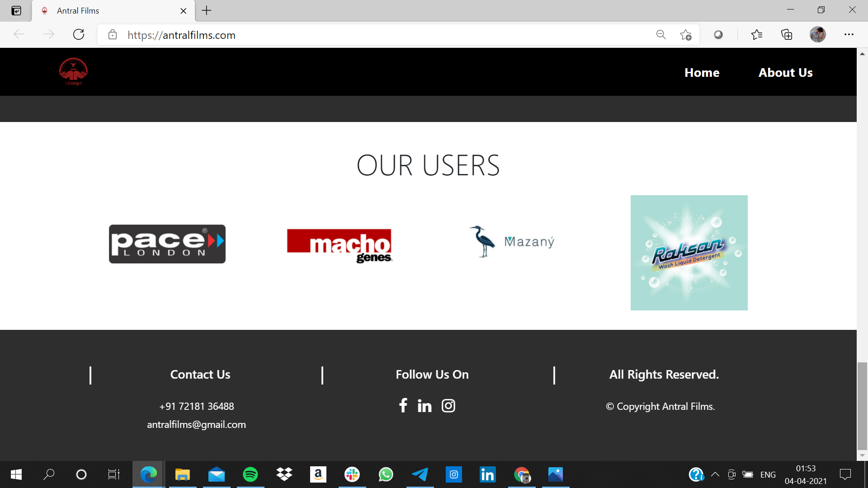Refresh the page with reload button

click(x=79, y=35)
